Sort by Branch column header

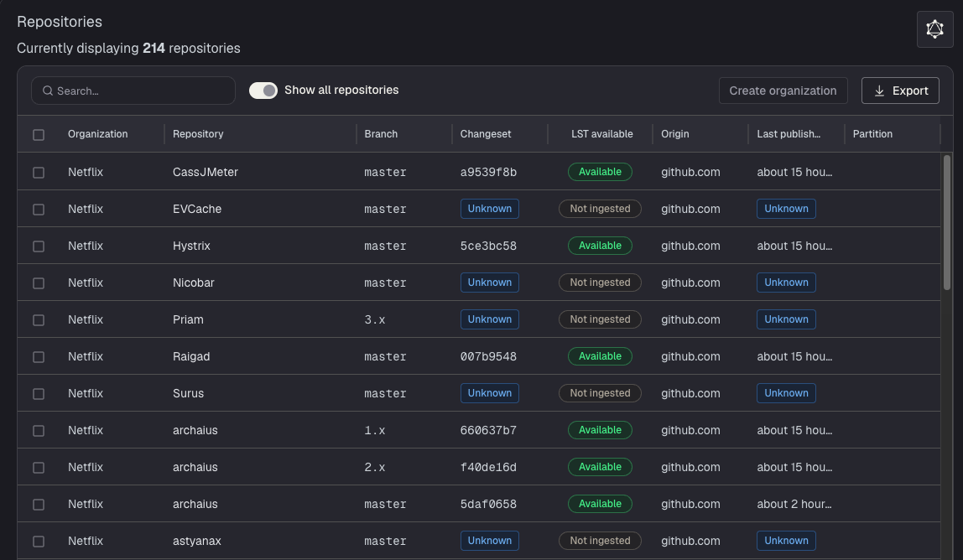(x=381, y=134)
